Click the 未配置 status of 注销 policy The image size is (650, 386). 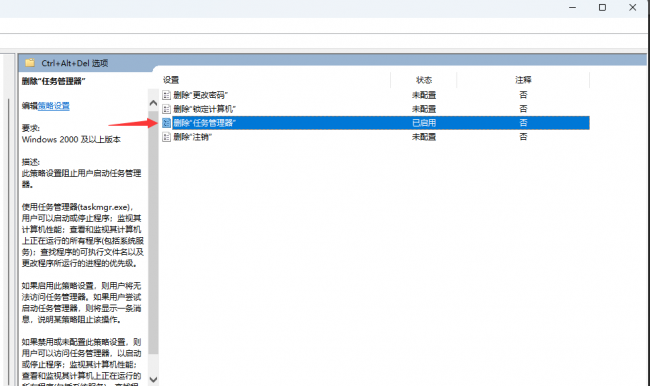(x=424, y=137)
